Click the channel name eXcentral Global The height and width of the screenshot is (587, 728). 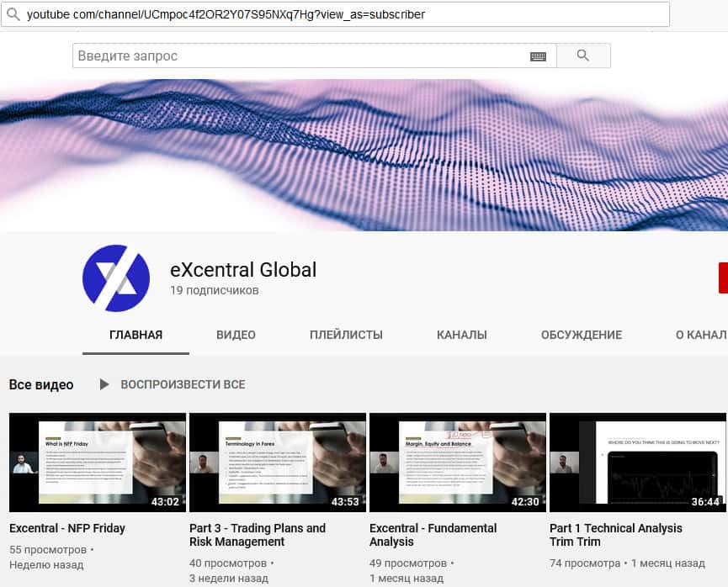click(243, 270)
